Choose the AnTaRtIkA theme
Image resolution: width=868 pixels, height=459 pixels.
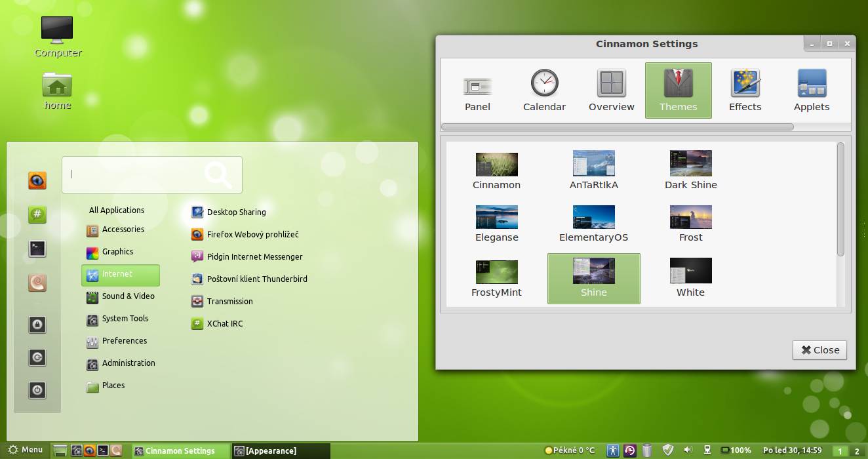pos(593,171)
